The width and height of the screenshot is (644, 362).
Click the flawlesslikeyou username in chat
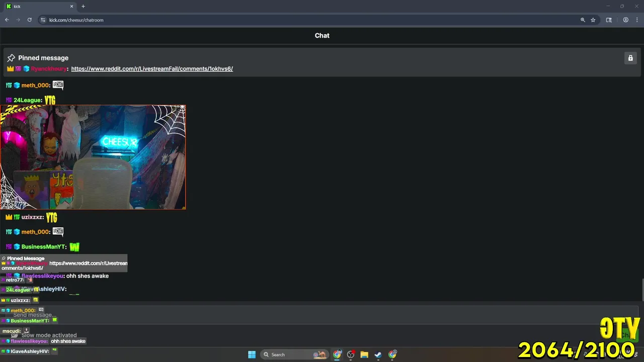(x=43, y=276)
